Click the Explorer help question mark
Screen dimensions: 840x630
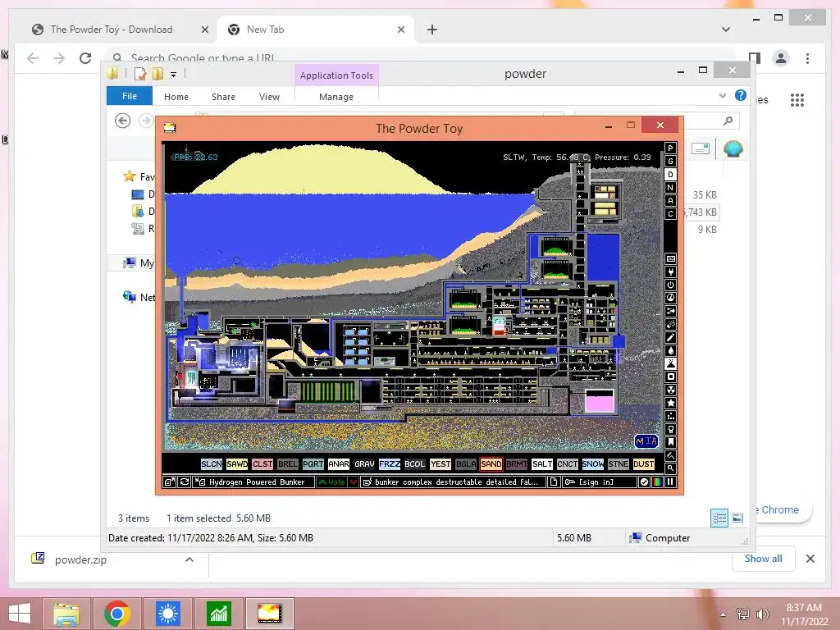pyautogui.click(x=741, y=95)
